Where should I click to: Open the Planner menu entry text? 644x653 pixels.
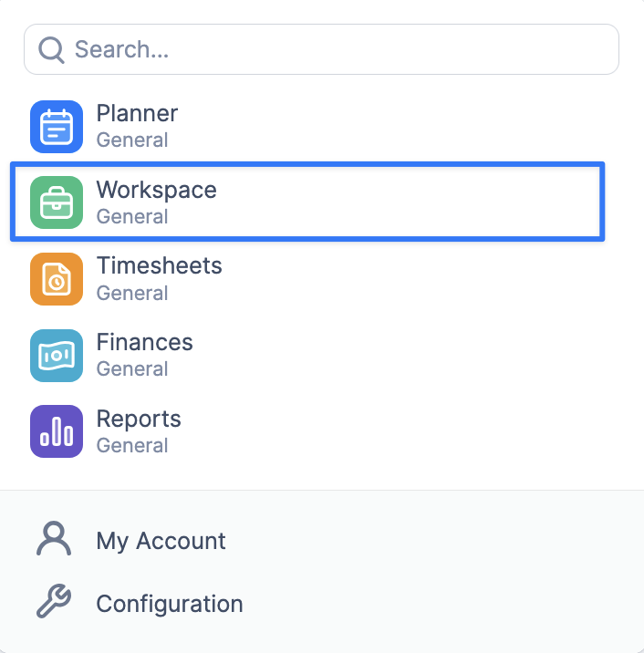click(x=137, y=113)
